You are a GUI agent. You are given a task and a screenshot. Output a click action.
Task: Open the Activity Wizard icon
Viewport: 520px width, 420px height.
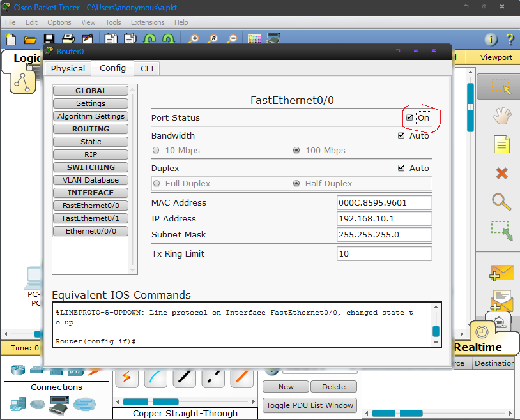point(88,39)
